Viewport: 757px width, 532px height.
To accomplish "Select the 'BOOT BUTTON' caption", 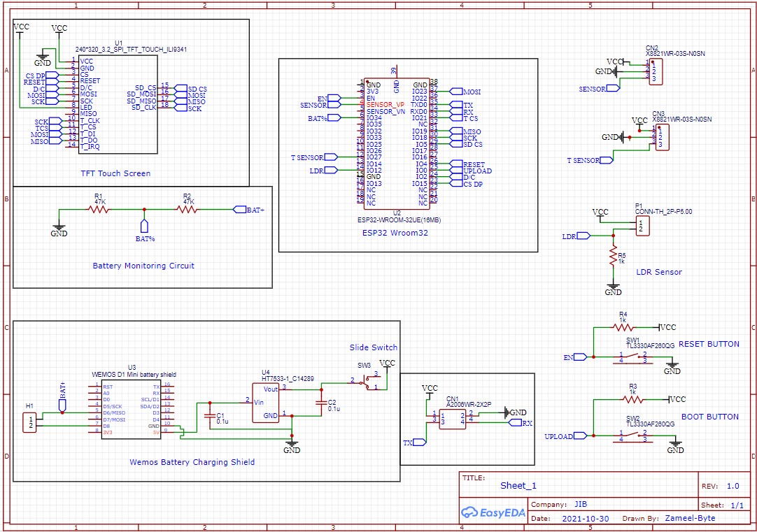I will pyautogui.click(x=709, y=417).
